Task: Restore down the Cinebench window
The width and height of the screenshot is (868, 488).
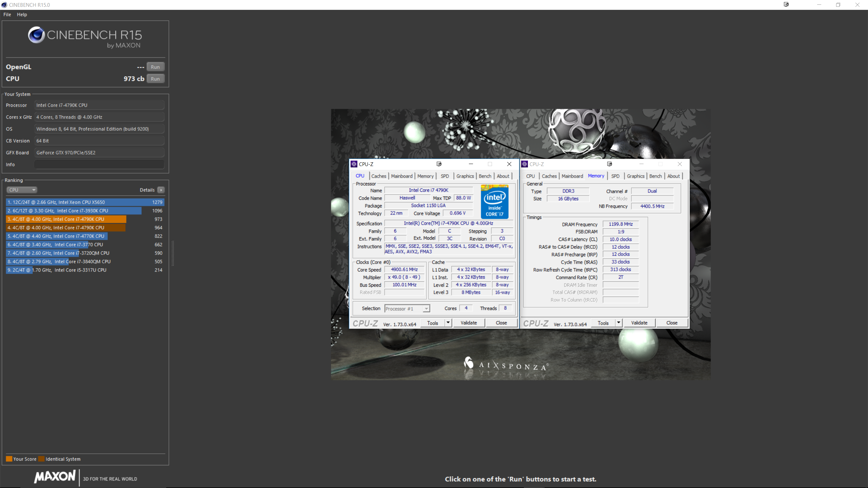Action: tap(838, 5)
